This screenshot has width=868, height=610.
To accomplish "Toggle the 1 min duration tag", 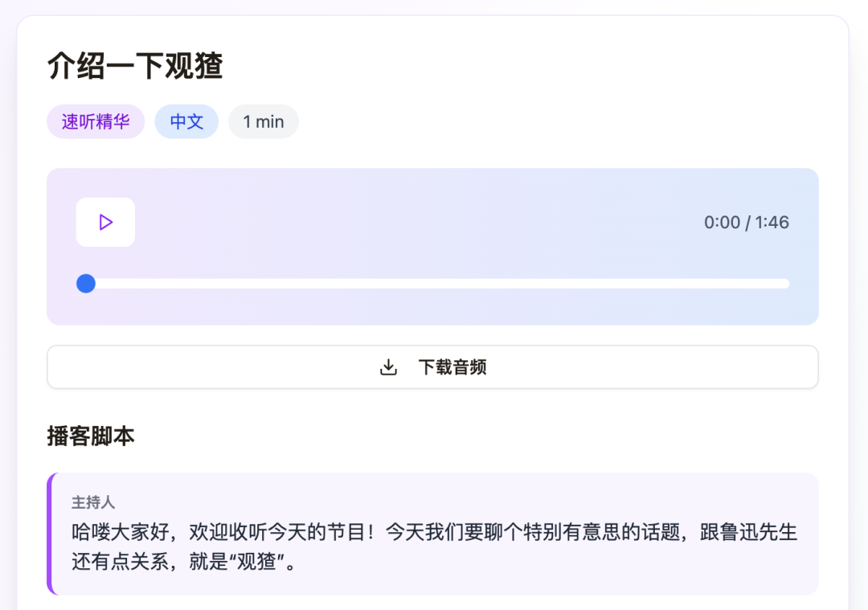I will [264, 121].
